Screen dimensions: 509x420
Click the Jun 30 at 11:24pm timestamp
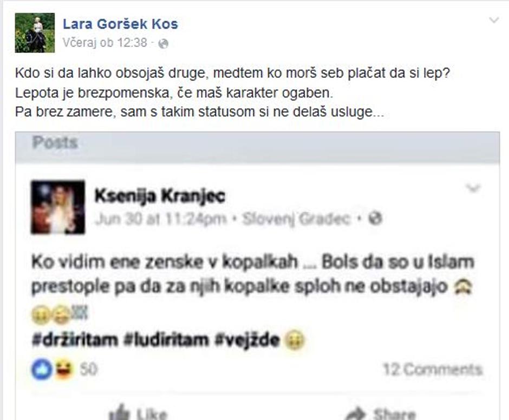coord(161,219)
